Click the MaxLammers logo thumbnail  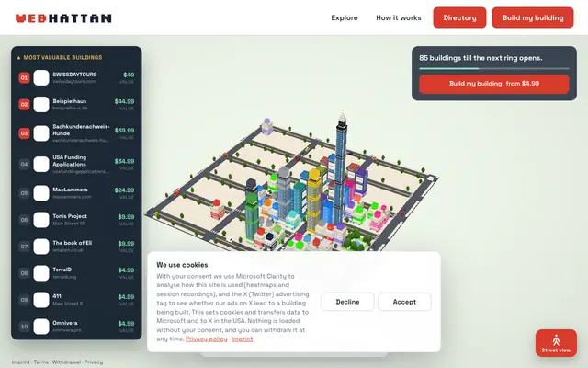click(x=41, y=193)
